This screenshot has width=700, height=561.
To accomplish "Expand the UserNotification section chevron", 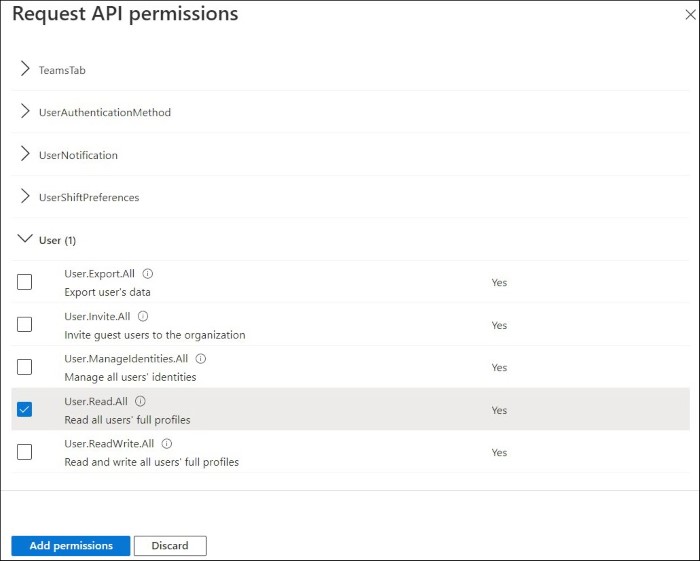I will (x=25, y=154).
